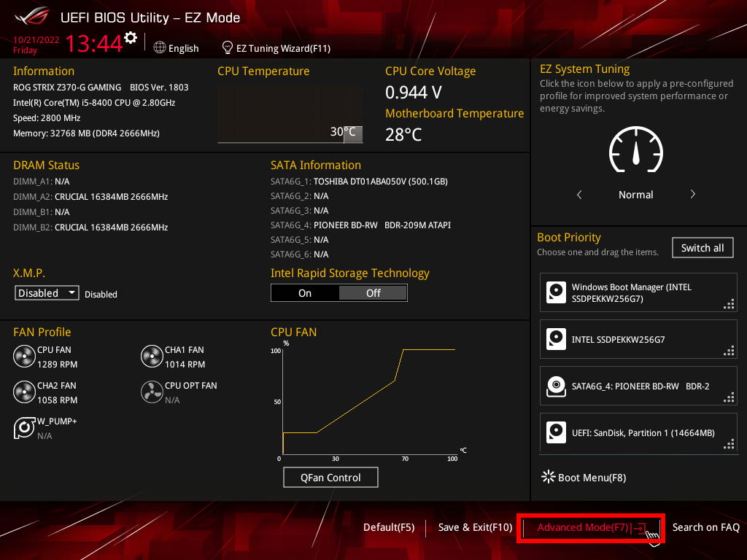Switch to Advanced Mode(F7)
The image size is (747, 560).
[x=591, y=528]
